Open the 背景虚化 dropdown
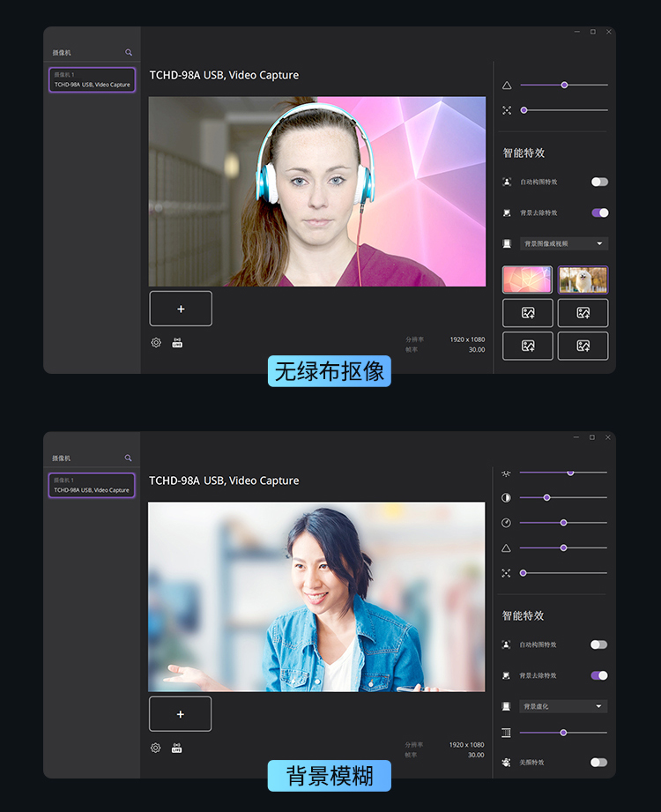Image resolution: width=661 pixels, height=812 pixels. click(563, 706)
